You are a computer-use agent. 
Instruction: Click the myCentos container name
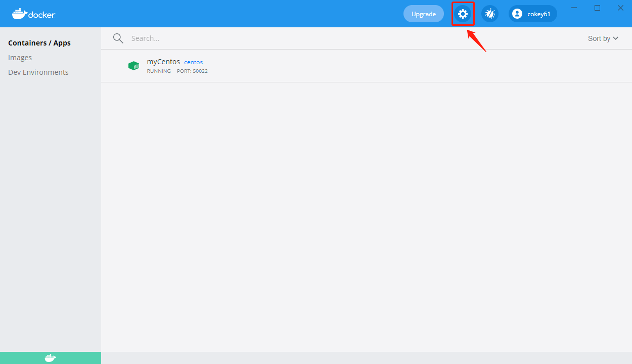(163, 61)
